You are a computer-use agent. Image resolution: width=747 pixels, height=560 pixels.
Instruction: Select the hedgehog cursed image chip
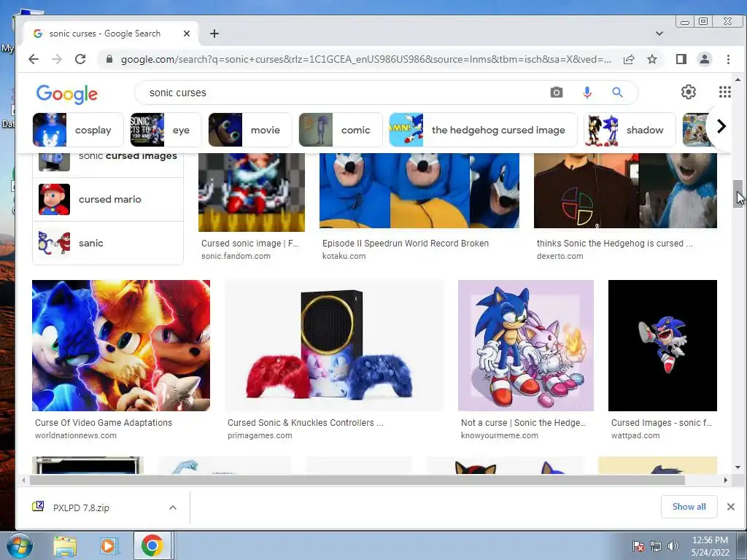click(x=483, y=130)
